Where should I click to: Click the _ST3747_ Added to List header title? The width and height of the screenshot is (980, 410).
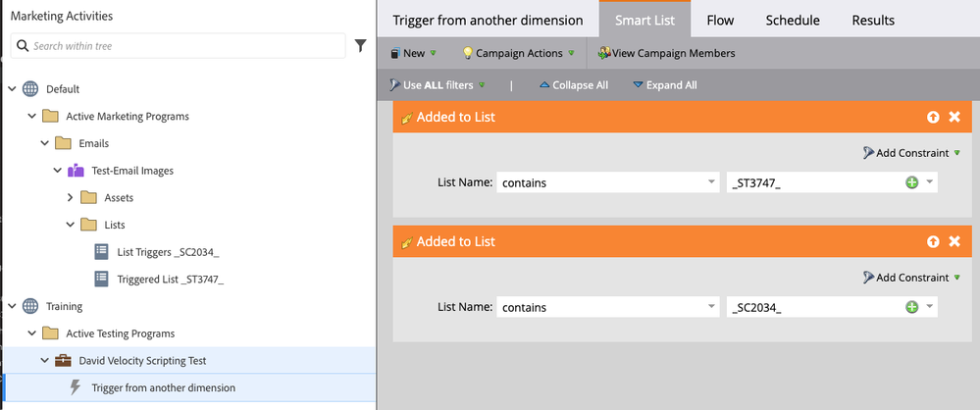pyautogui.click(x=455, y=117)
